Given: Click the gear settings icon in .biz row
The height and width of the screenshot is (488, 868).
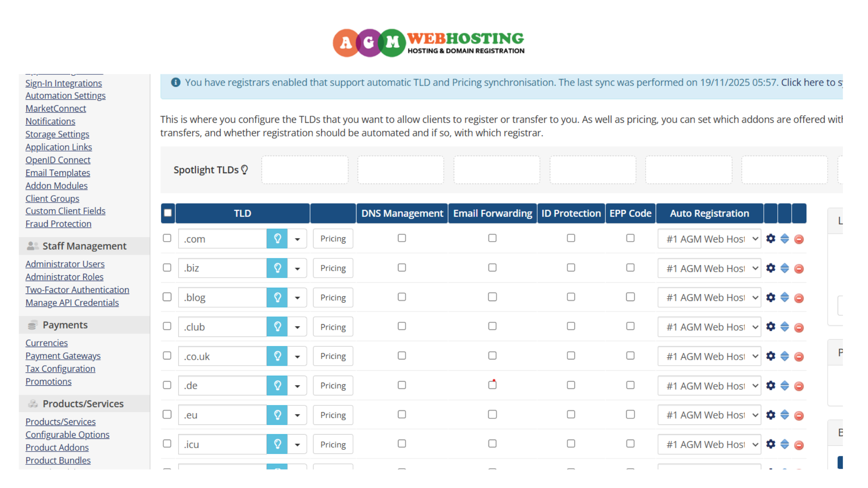Looking at the screenshot, I should tap(771, 268).
